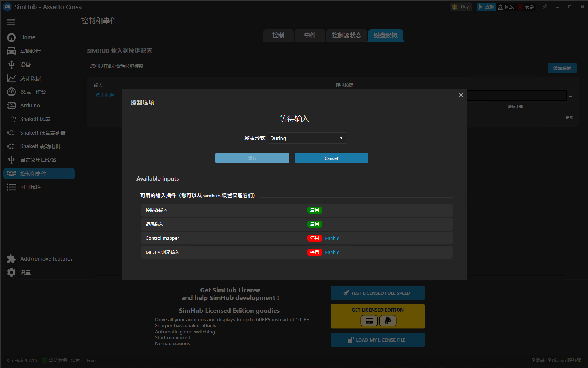The image size is (588, 368).
Task: Open the hamburger menu icon
Action: tap(11, 22)
